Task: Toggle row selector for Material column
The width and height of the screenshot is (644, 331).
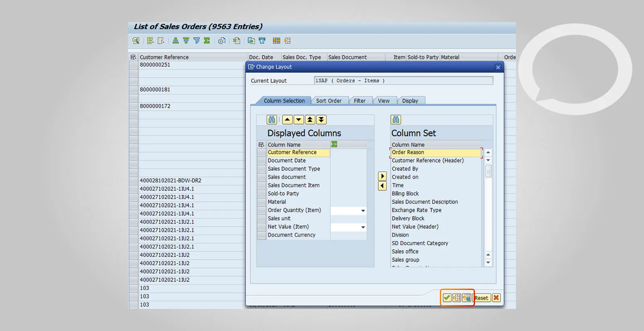Action: click(262, 202)
